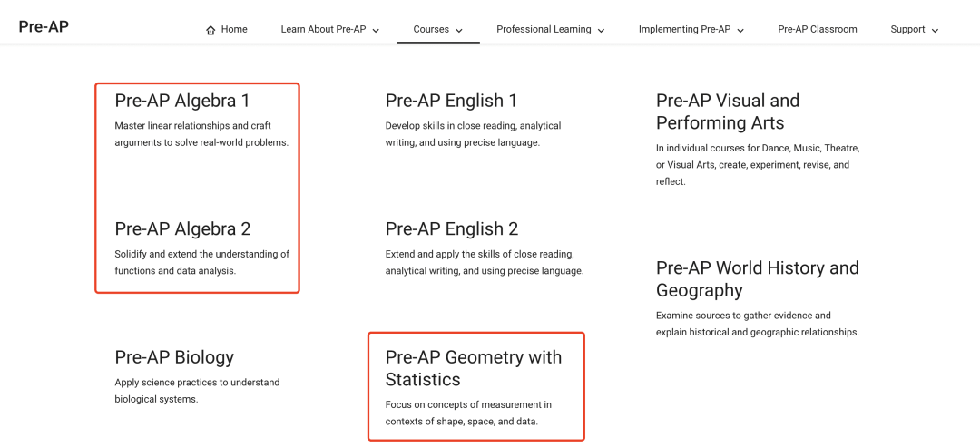Open the Pre-AP Biology course
This screenshot has height=447, width=980.
click(x=174, y=357)
